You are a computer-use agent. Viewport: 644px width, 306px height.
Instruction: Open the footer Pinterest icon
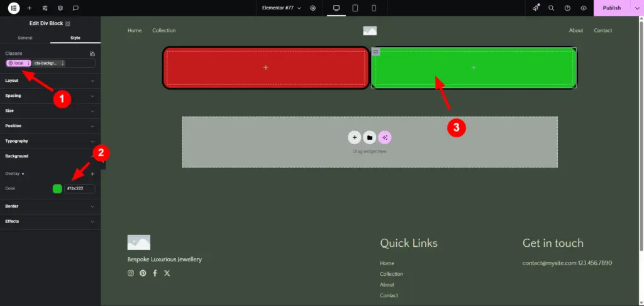143,273
